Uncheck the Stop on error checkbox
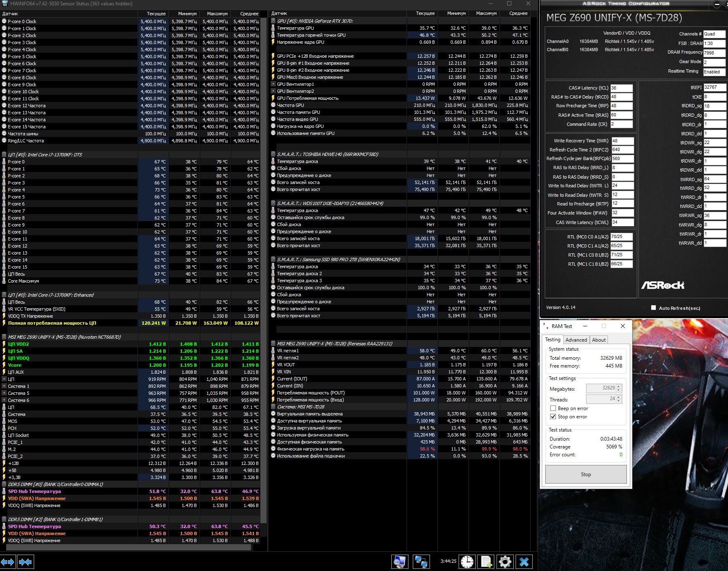The image size is (728, 571). click(553, 417)
